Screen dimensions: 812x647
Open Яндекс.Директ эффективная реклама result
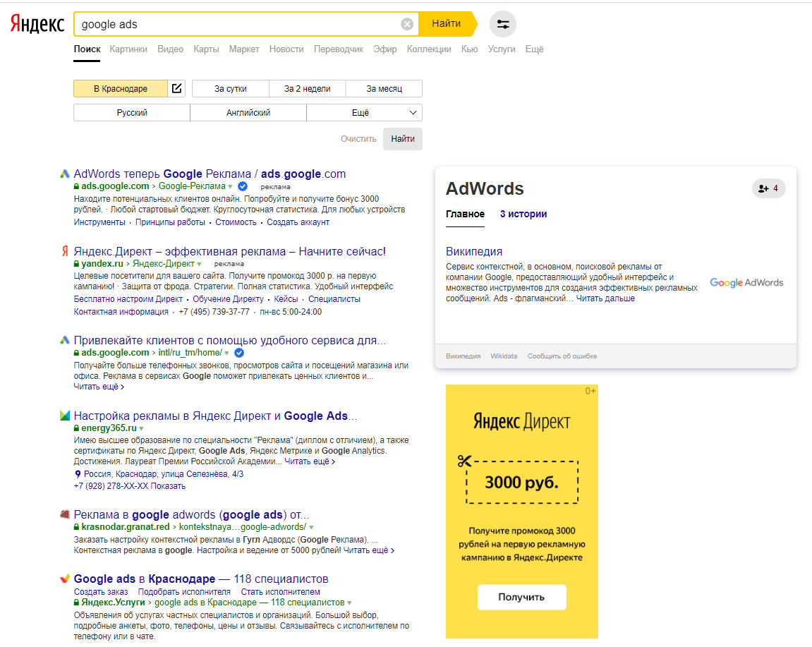(x=229, y=252)
